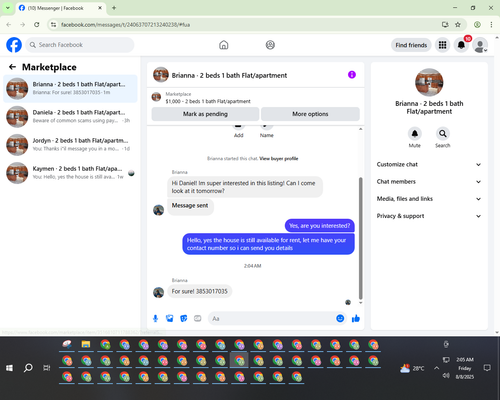
Task: Open emoji picker in message box
Action: click(340, 318)
